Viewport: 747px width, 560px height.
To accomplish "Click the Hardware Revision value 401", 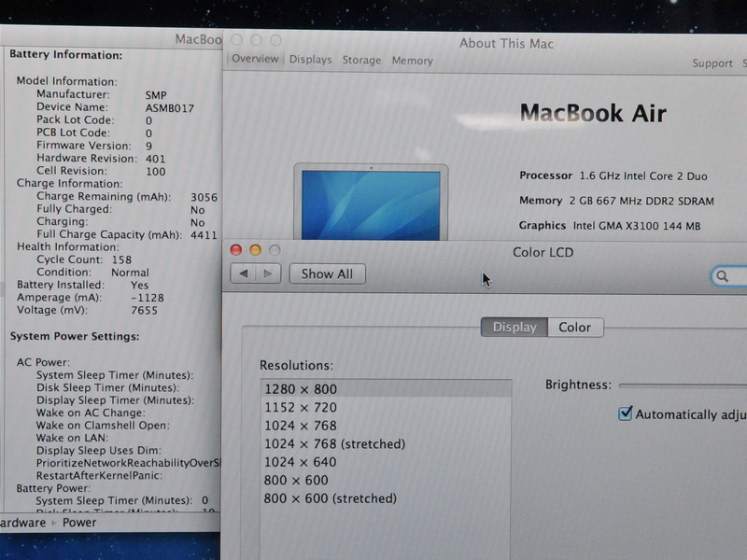I will (155, 159).
